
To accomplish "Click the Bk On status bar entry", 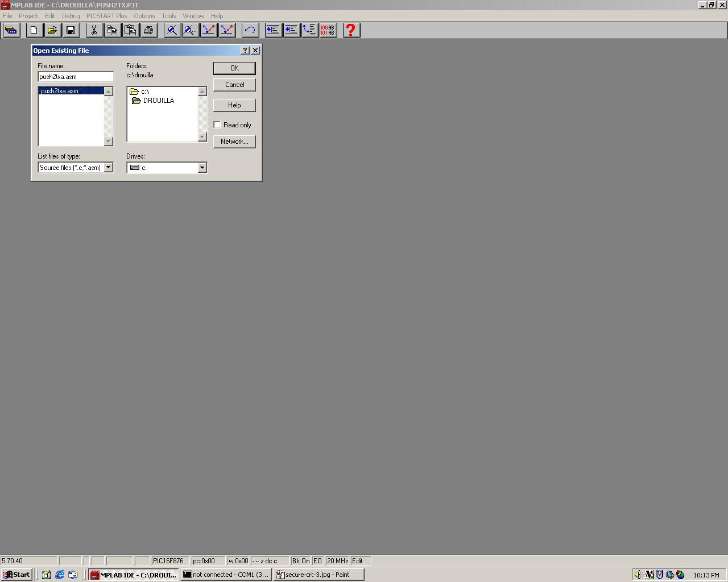I will click(301, 561).
